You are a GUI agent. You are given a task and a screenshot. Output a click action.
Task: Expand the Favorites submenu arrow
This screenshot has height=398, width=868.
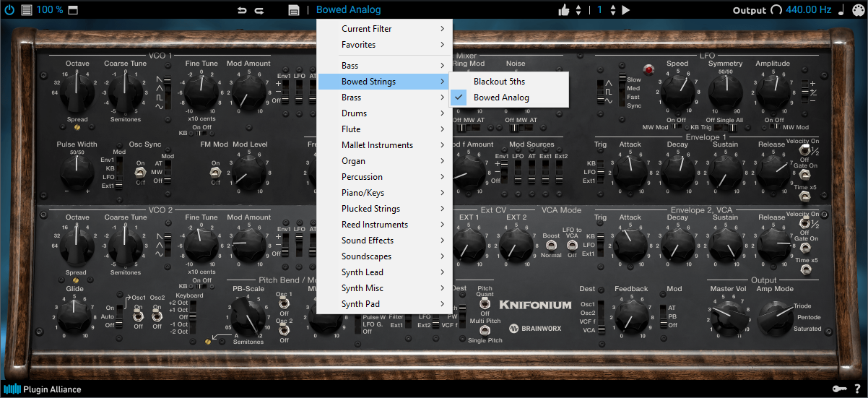pyautogui.click(x=442, y=45)
